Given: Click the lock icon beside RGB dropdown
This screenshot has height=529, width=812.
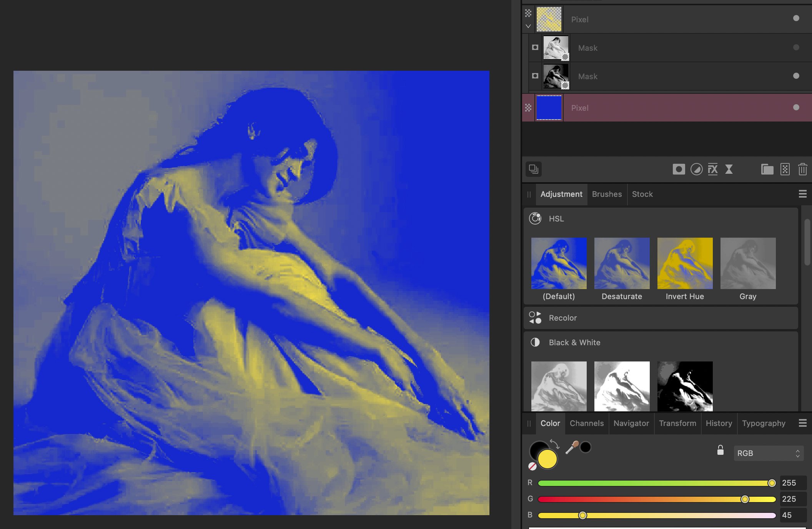Looking at the screenshot, I should 720,450.
